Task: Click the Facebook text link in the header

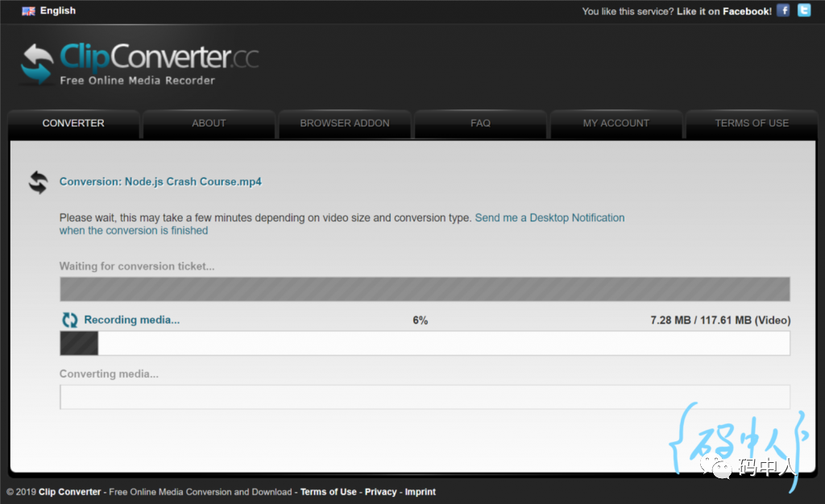Action: (747, 11)
